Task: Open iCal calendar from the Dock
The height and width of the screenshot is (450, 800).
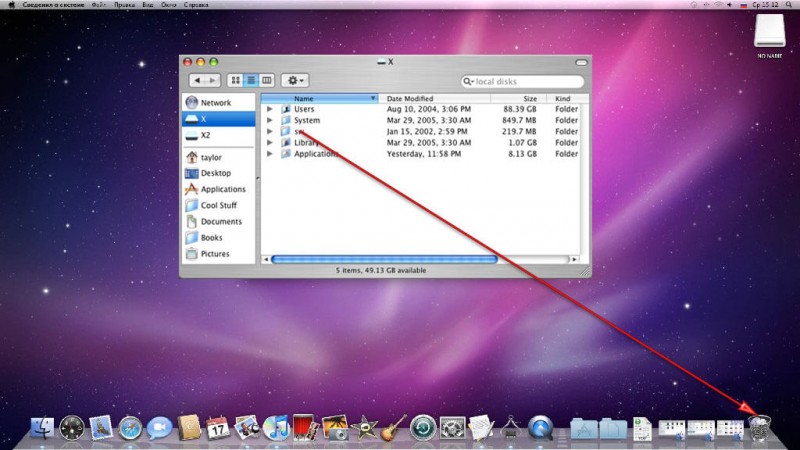Action: tap(218, 428)
